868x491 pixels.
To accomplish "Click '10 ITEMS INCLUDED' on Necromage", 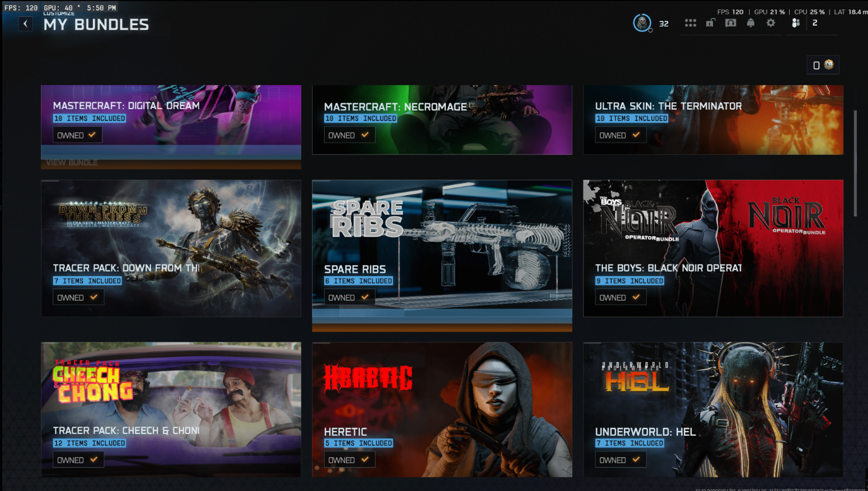I will (360, 119).
